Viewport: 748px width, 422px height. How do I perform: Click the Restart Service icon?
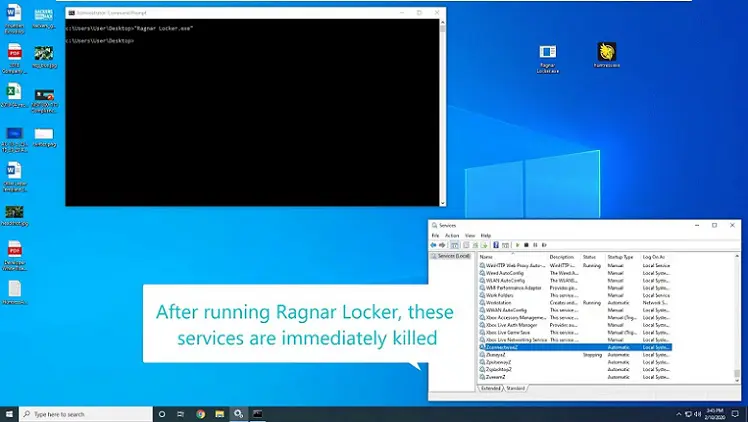coord(544,245)
